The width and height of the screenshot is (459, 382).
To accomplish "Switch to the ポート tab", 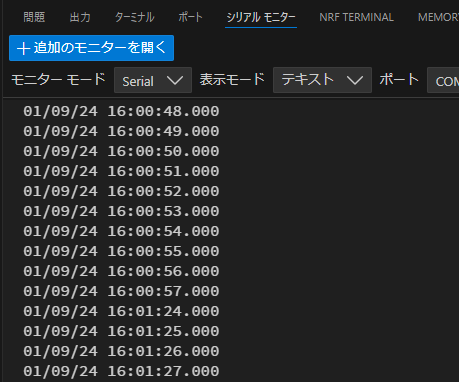I will pos(190,17).
